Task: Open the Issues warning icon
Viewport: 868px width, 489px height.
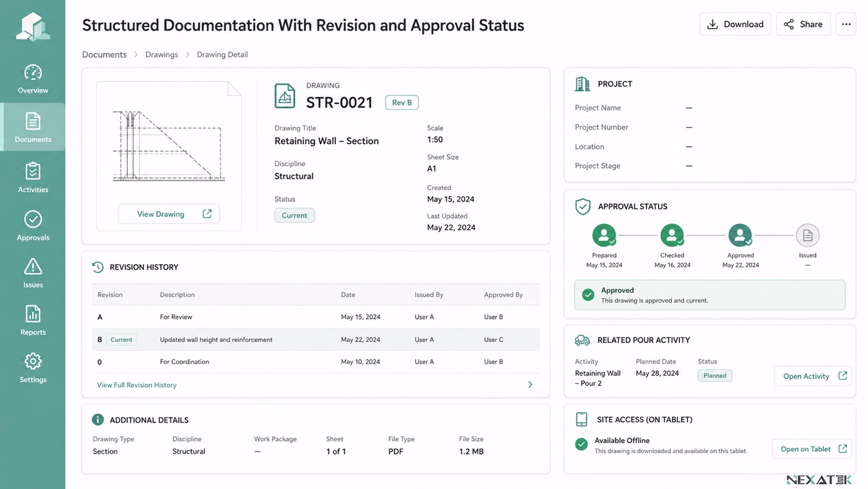Action: (x=33, y=267)
